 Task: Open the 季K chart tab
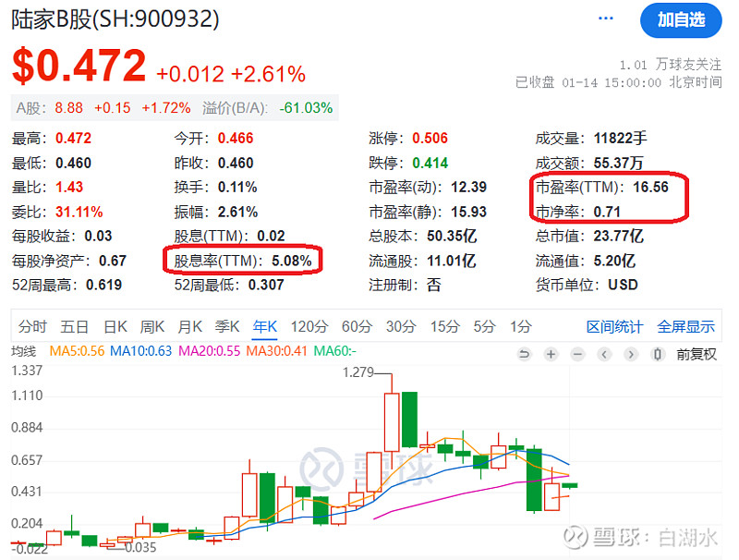click(x=227, y=326)
